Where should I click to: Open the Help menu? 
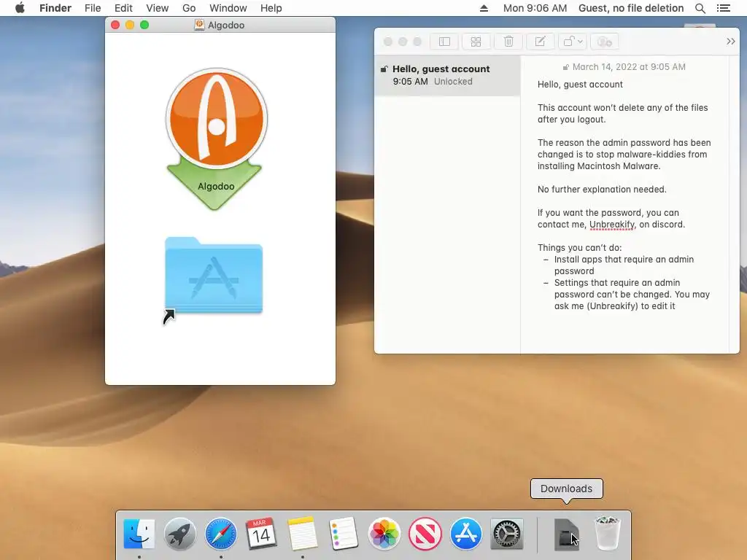pos(271,8)
